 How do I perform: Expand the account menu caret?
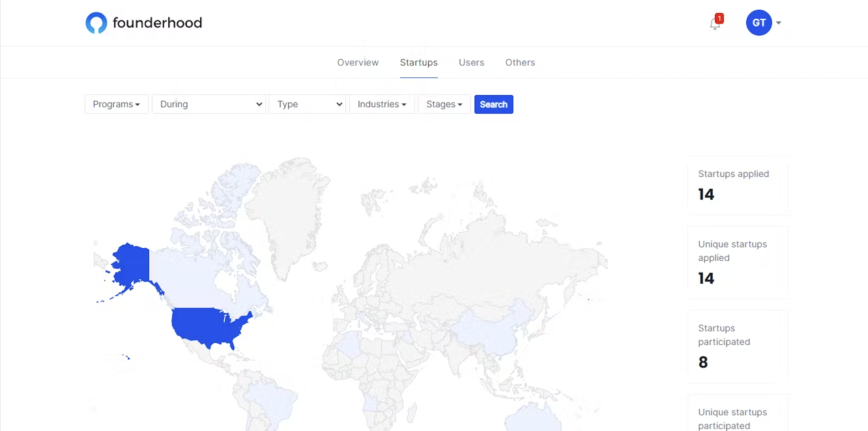coord(778,23)
